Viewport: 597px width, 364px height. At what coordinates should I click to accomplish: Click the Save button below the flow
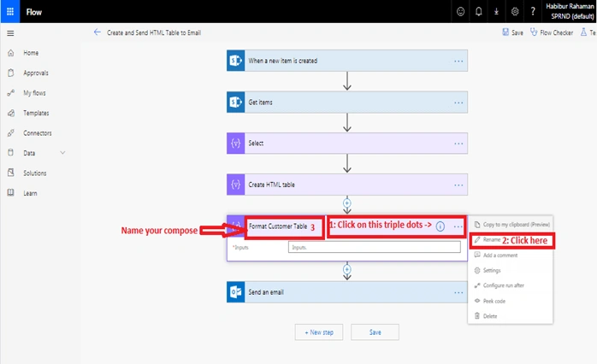click(375, 332)
